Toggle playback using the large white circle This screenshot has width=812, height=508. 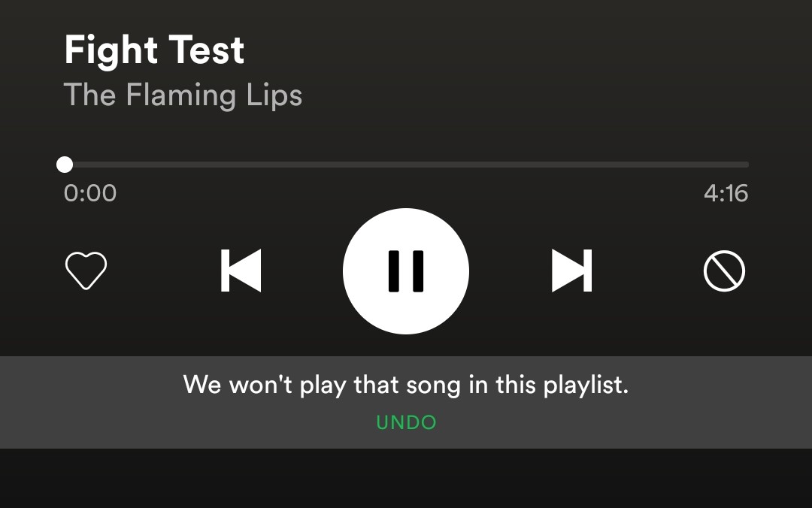point(406,271)
